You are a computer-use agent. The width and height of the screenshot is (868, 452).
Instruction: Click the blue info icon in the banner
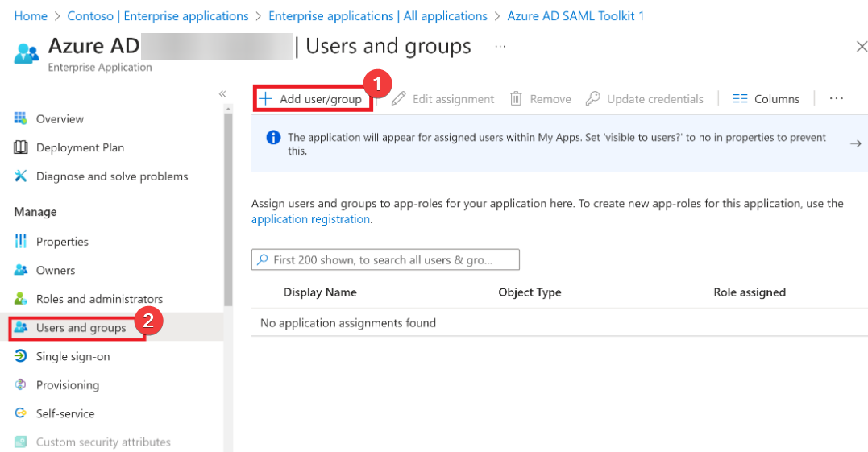(x=273, y=137)
